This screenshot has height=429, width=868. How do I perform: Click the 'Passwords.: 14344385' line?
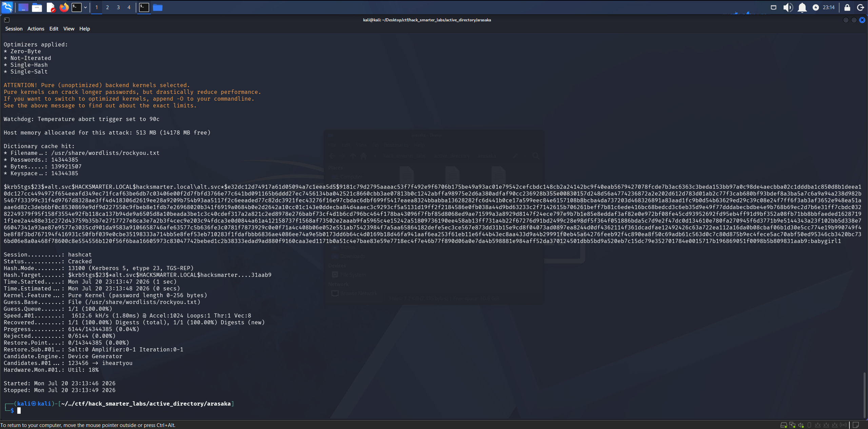(x=41, y=160)
